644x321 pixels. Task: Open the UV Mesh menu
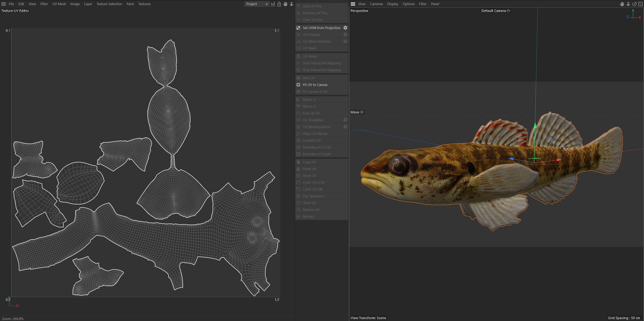click(59, 4)
